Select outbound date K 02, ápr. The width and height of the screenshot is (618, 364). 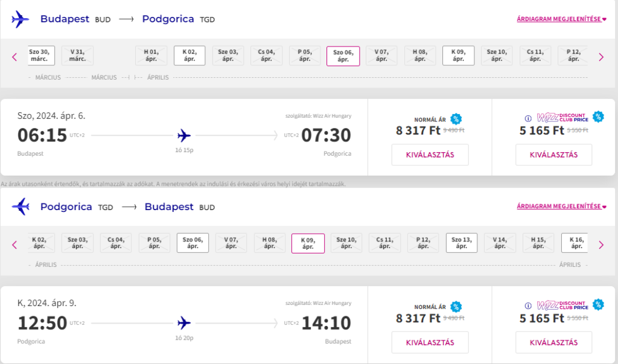click(x=190, y=56)
